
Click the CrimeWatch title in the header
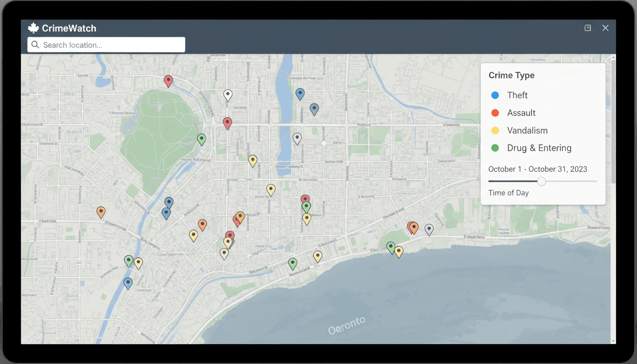[x=69, y=28]
